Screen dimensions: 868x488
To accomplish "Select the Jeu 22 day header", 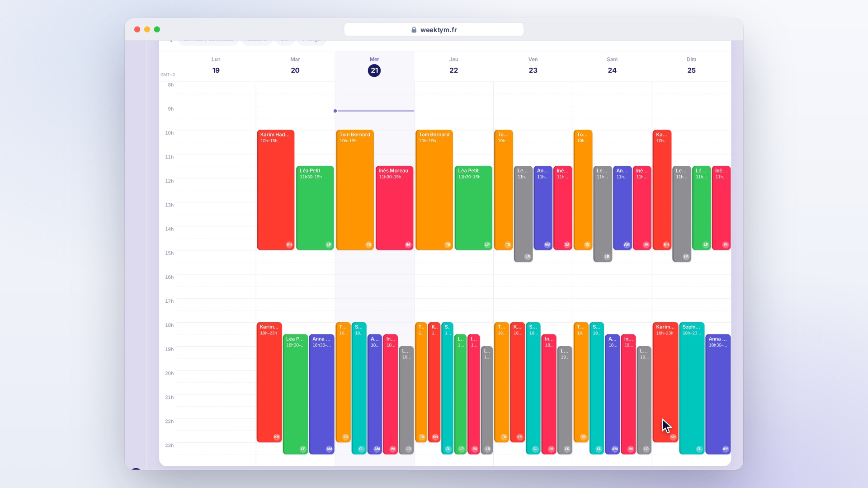I will pyautogui.click(x=453, y=66).
